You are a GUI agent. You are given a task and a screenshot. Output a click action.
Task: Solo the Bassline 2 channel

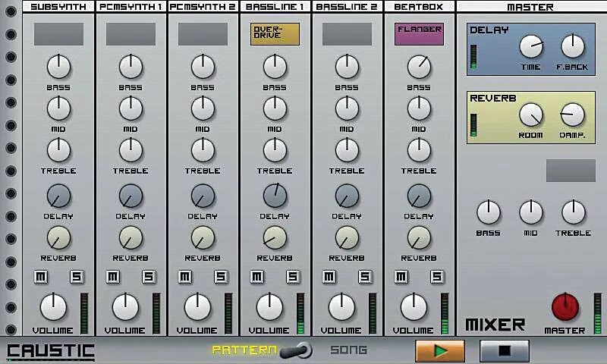point(365,277)
